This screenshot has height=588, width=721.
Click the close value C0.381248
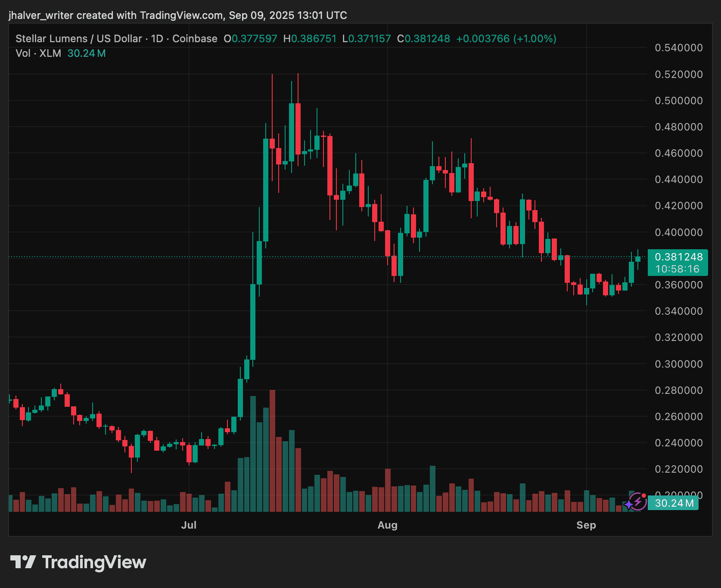(423, 39)
